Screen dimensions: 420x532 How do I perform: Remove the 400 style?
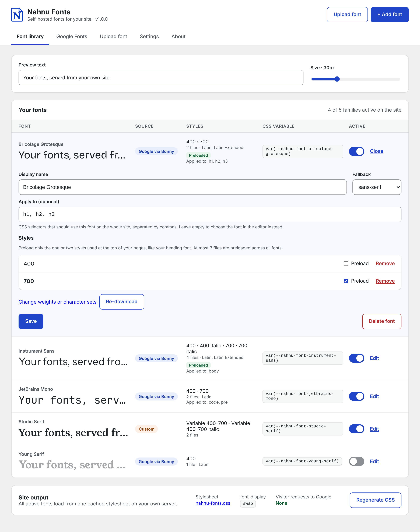click(385, 264)
